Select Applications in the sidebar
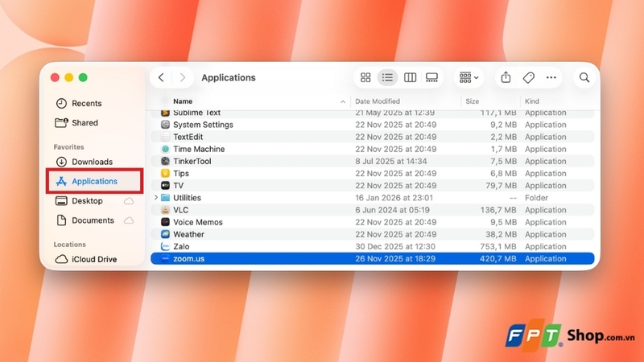644x362 pixels. click(x=94, y=181)
